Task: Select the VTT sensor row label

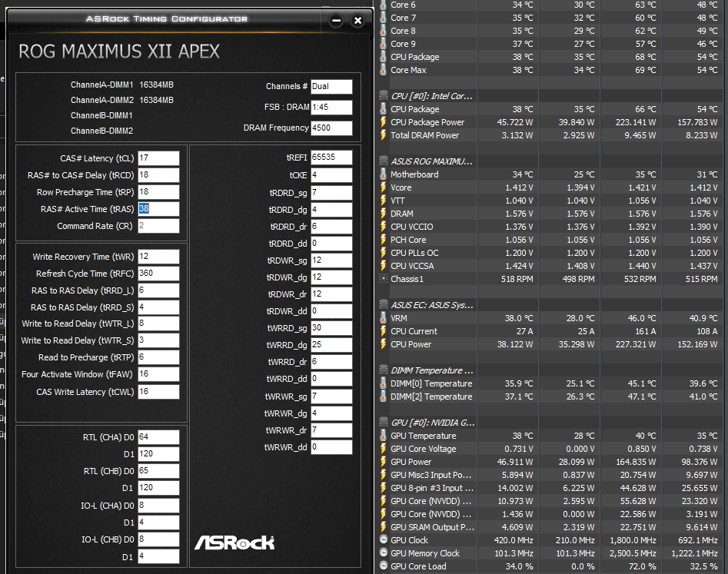Action: [397, 201]
